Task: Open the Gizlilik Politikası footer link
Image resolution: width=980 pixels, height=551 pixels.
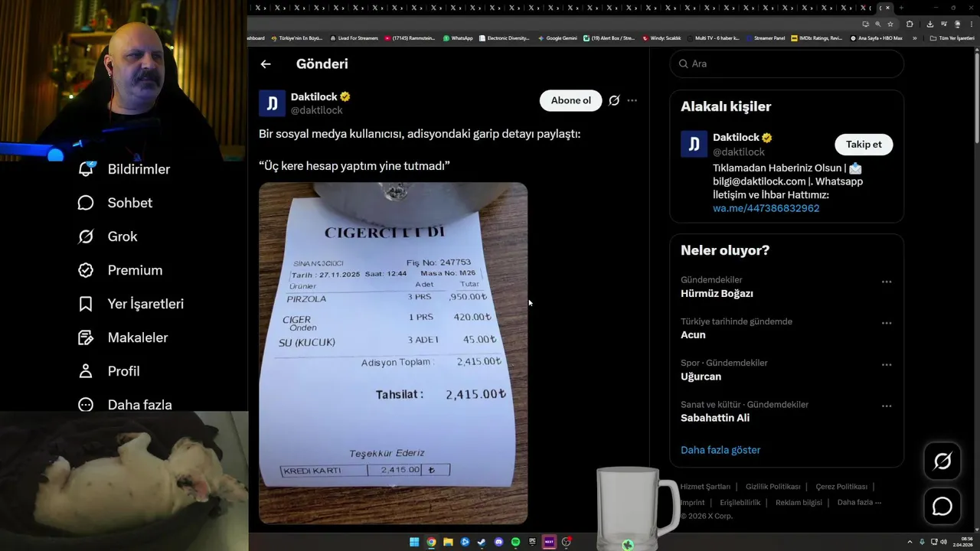Action: [x=773, y=487]
